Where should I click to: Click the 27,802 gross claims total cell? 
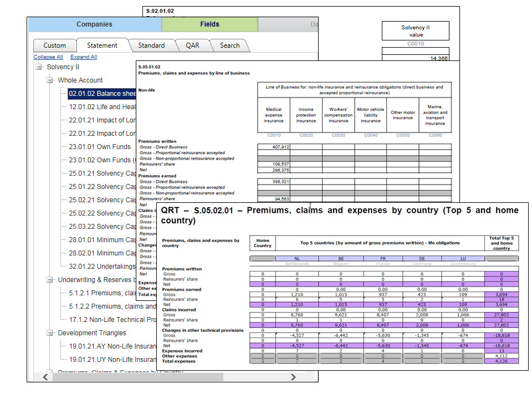tap(502, 315)
